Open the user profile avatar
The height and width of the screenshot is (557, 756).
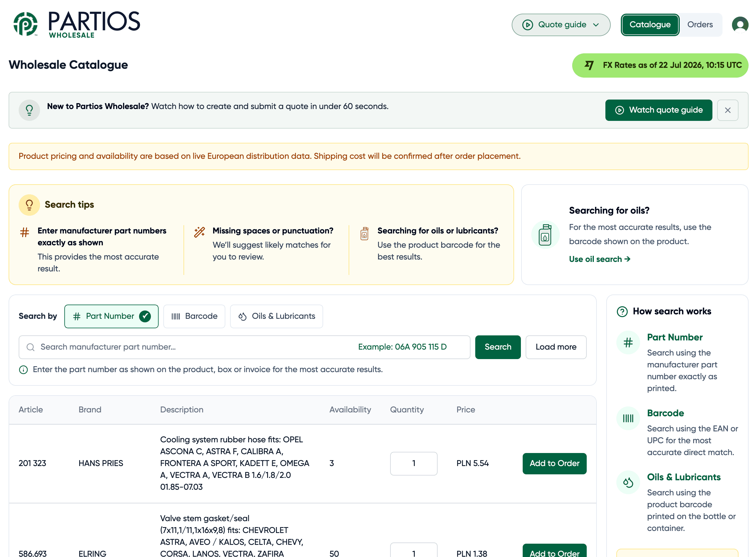(x=740, y=25)
